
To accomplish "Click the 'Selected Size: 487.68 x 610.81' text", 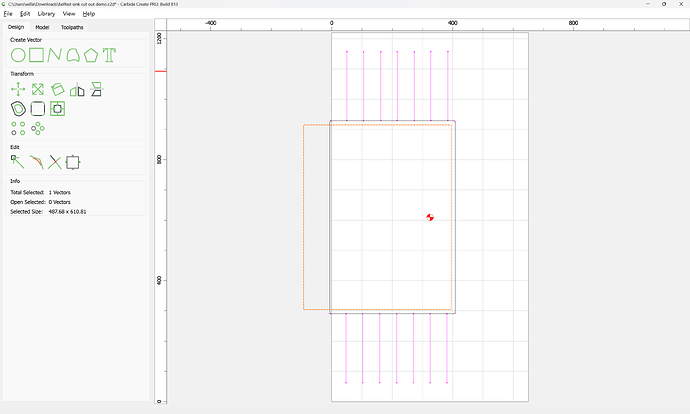I will coord(48,212).
